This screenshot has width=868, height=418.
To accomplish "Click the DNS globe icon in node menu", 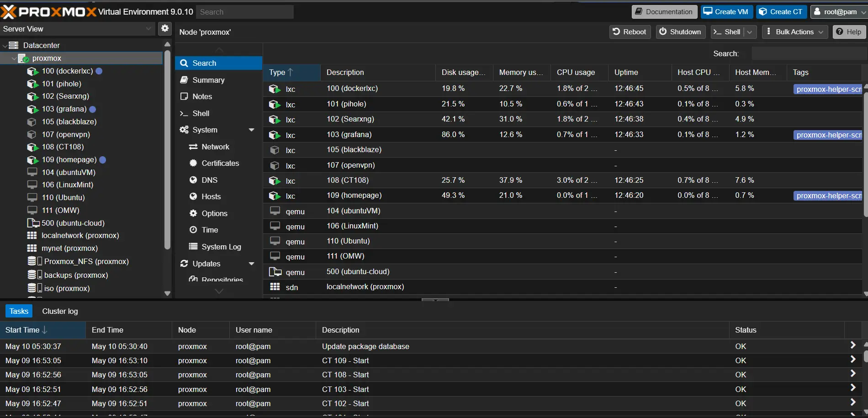I will point(193,180).
